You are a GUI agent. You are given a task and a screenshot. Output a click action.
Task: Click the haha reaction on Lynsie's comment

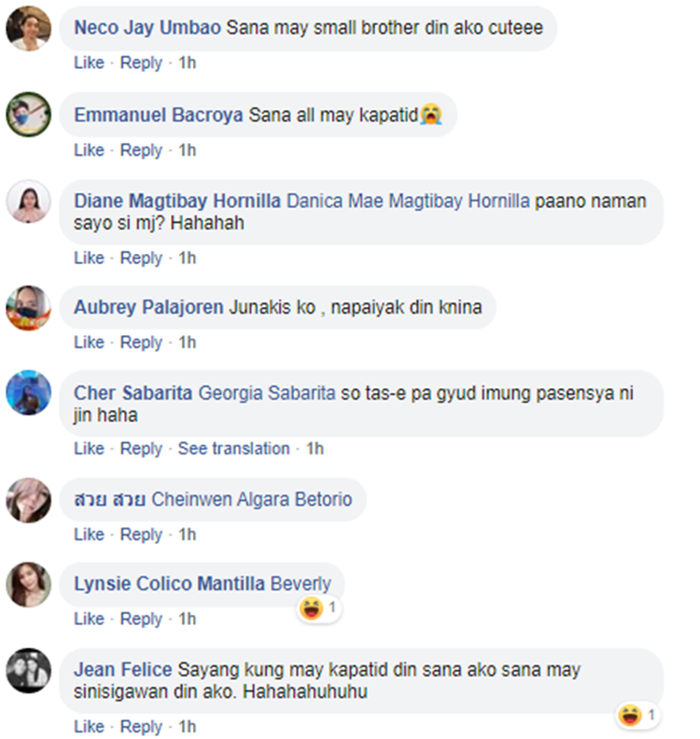[x=319, y=607]
